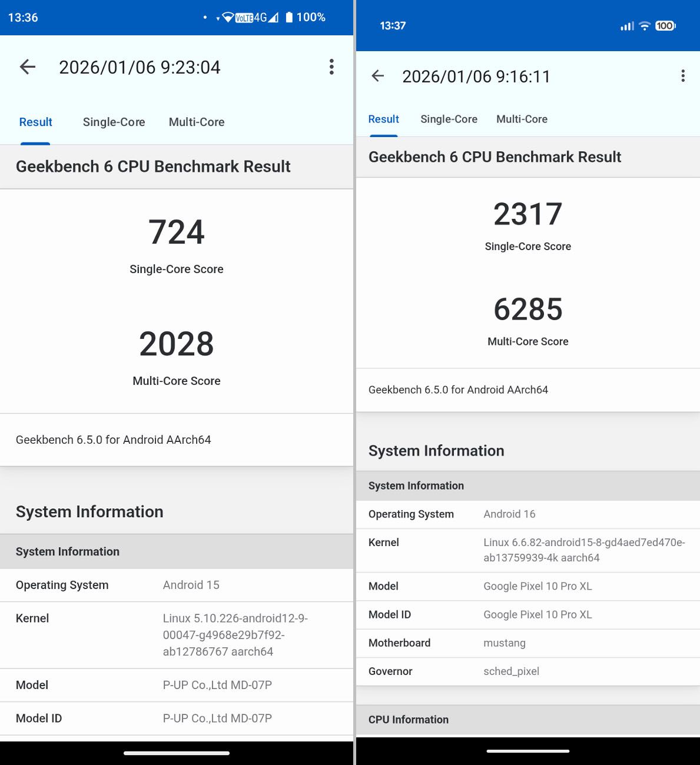The image size is (700, 765).
Task: Tap the CPU Information section header
Action: [409, 719]
